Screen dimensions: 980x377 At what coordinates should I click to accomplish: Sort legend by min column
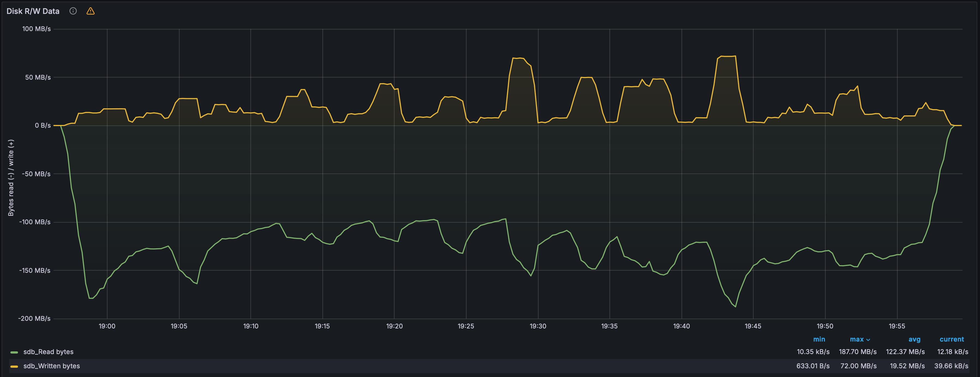coord(819,339)
